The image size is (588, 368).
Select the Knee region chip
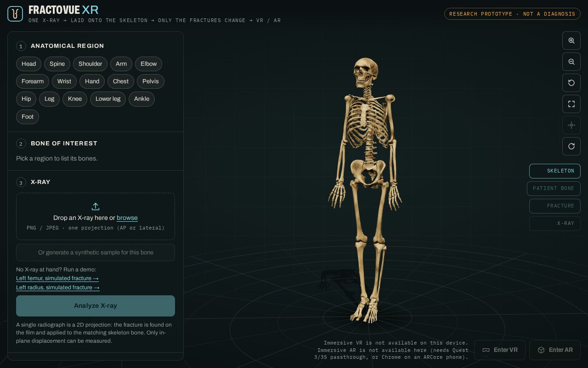coord(75,99)
